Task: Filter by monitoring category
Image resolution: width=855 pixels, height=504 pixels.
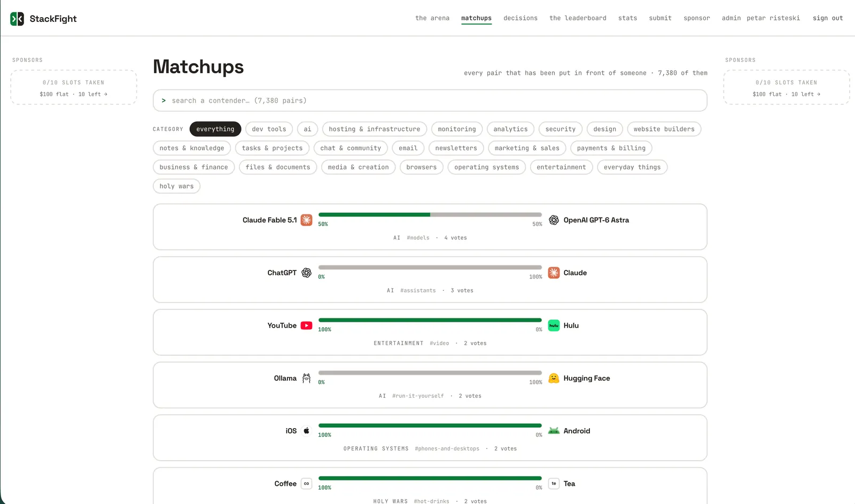Action: [457, 129]
